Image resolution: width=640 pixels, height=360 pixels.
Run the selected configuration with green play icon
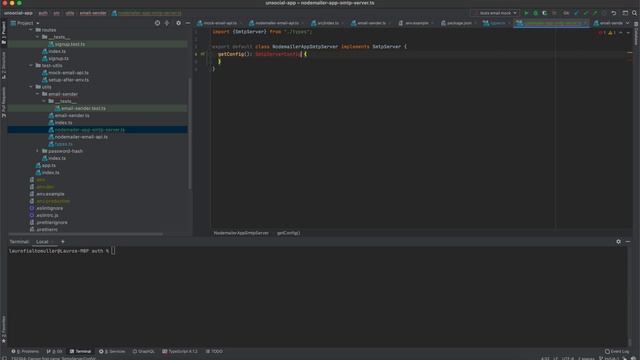coord(526,13)
